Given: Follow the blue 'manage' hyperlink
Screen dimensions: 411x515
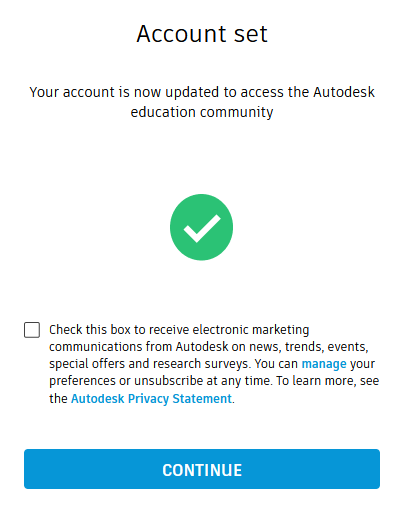Looking at the screenshot, I should coord(324,364).
